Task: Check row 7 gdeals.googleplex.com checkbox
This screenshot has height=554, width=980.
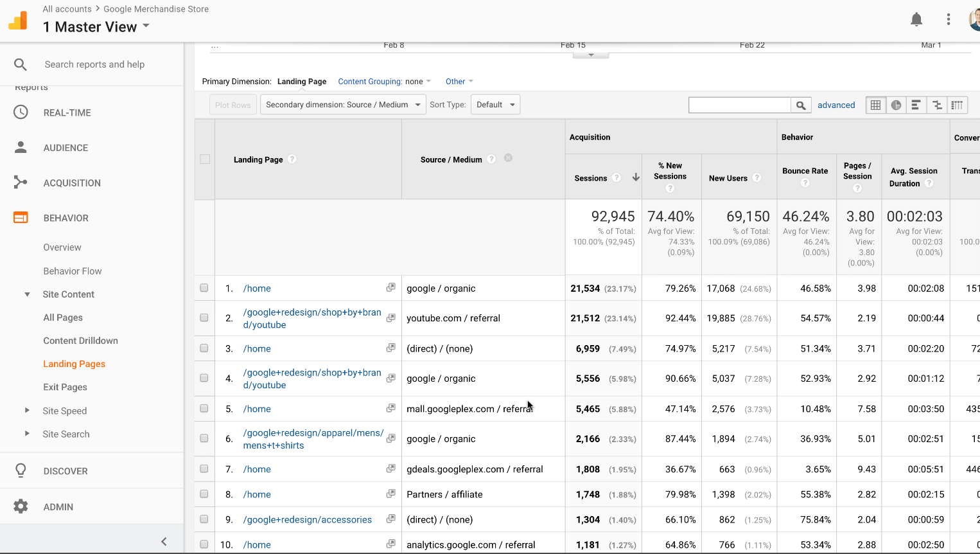Action: click(204, 469)
